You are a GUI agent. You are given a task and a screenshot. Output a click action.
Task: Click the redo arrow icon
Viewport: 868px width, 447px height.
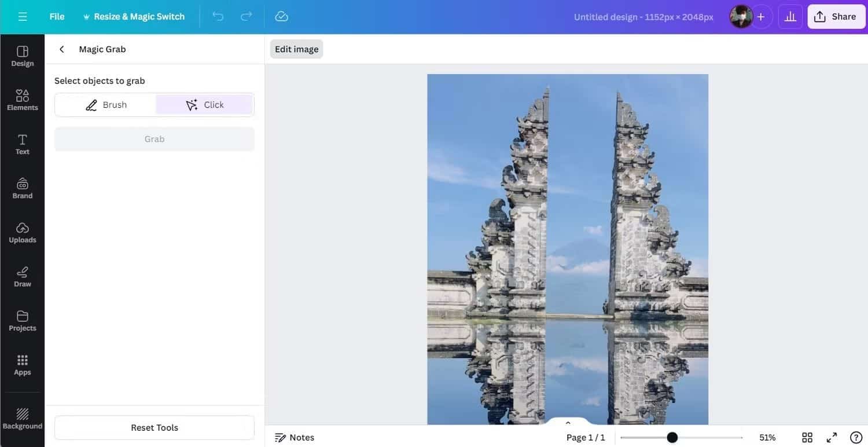(247, 17)
